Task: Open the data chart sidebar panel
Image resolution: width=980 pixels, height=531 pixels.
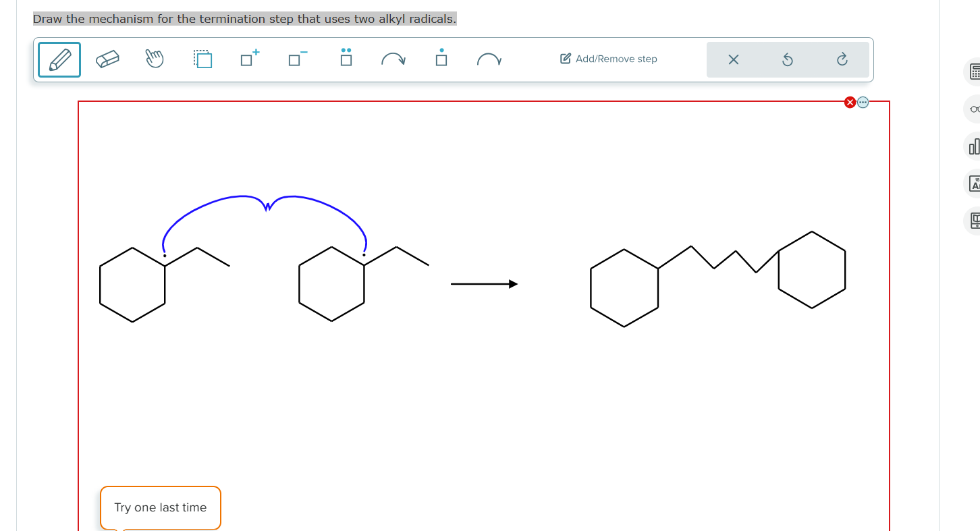Action: pos(974,146)
